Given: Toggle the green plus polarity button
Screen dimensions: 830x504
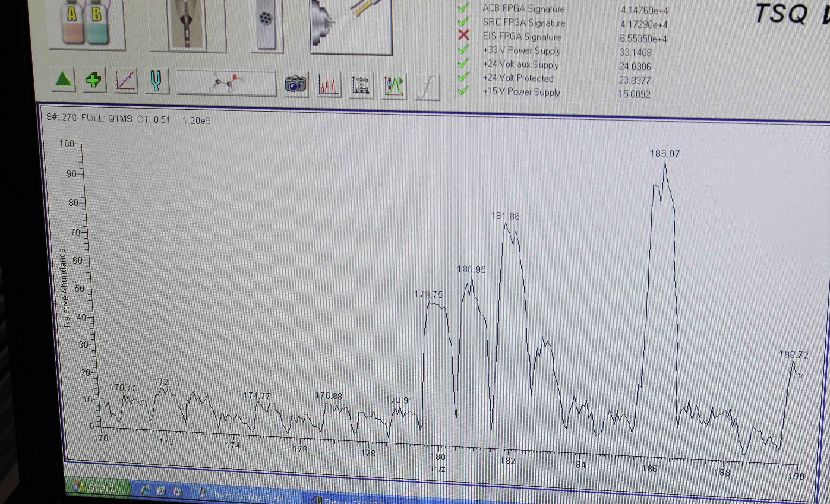Looking at the screenshot, I should click(x=94, y=80).
